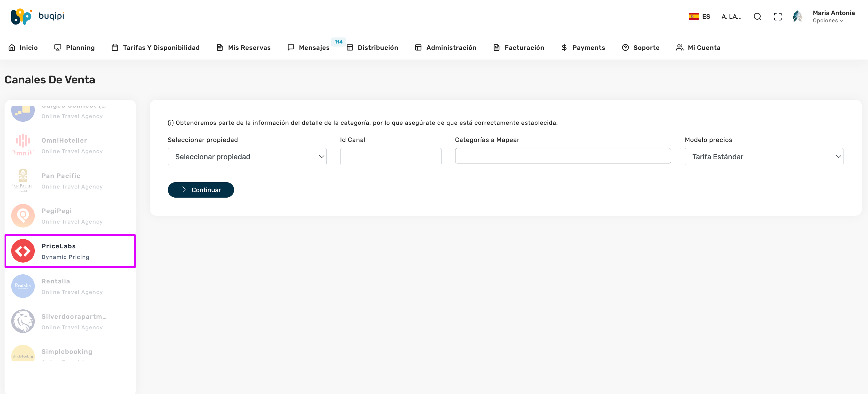Open the Mis Reservas menu
Screen dimensions: 868x394
click(x=243, y=47)
